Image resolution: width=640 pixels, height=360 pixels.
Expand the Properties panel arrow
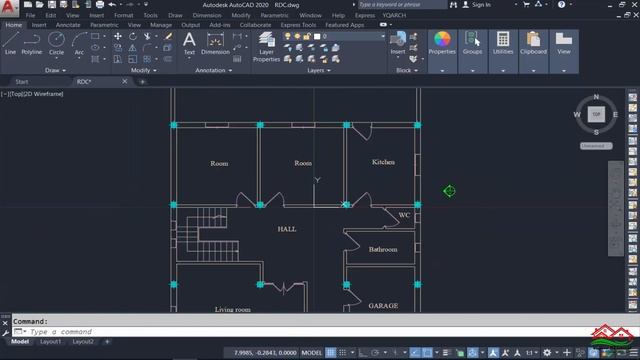[x=442, y=71]
